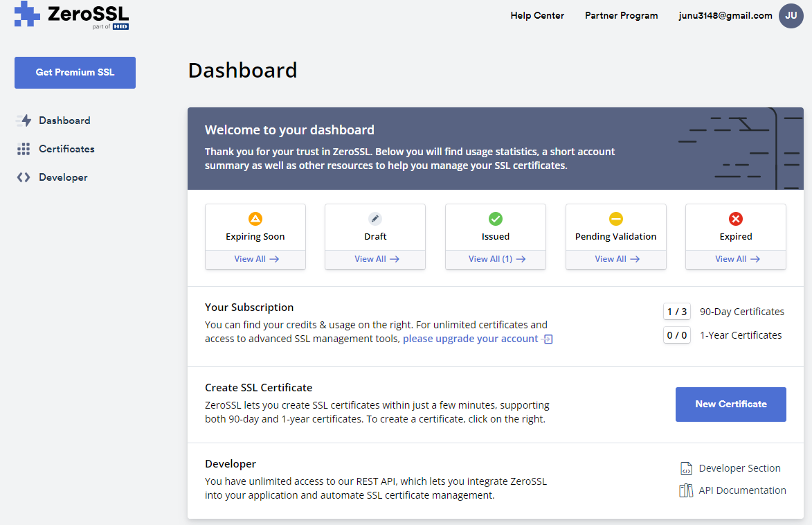Open Dashboard in the sidebar
The height and width of the screenshot is (525, 812).
tap(64, 121)
